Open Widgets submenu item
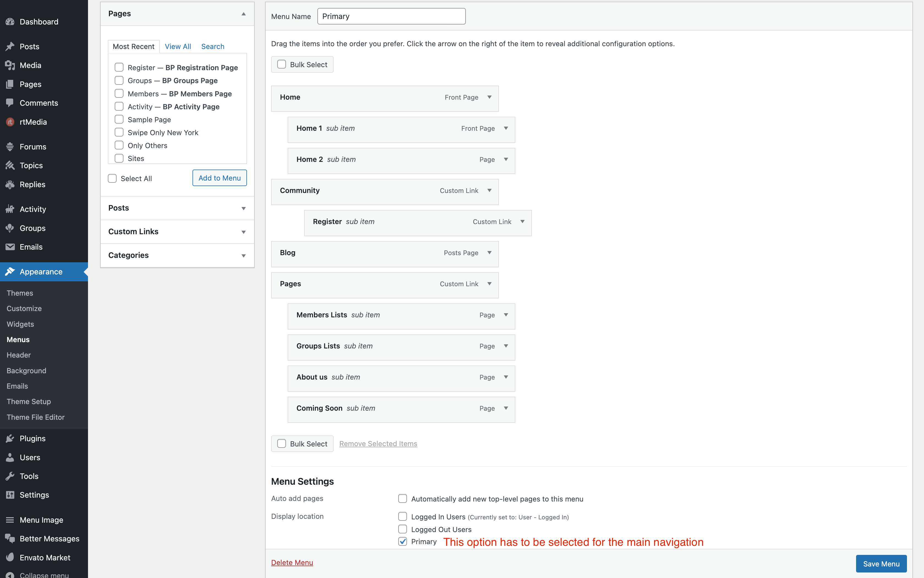The width and height of the screenshot is (924, 578). 20,324
